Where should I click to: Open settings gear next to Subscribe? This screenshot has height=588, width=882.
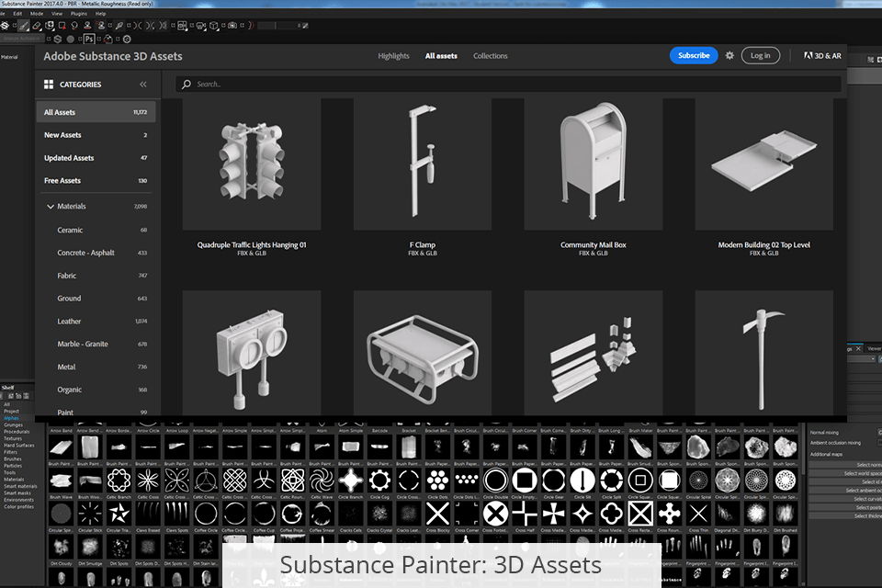[x=729, y=55]
